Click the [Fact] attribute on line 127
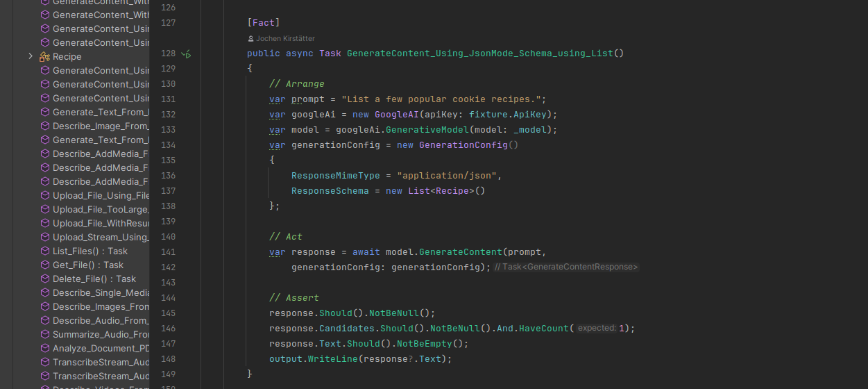This screenshot has width=868, height=389. (x=264, y=23)
